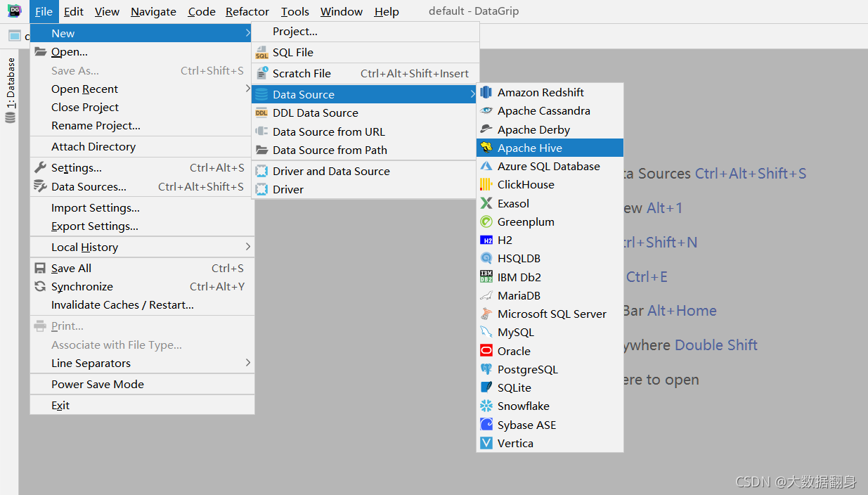
Task: Click the SQLite feather icon
Action: click(x=486, y=388)
